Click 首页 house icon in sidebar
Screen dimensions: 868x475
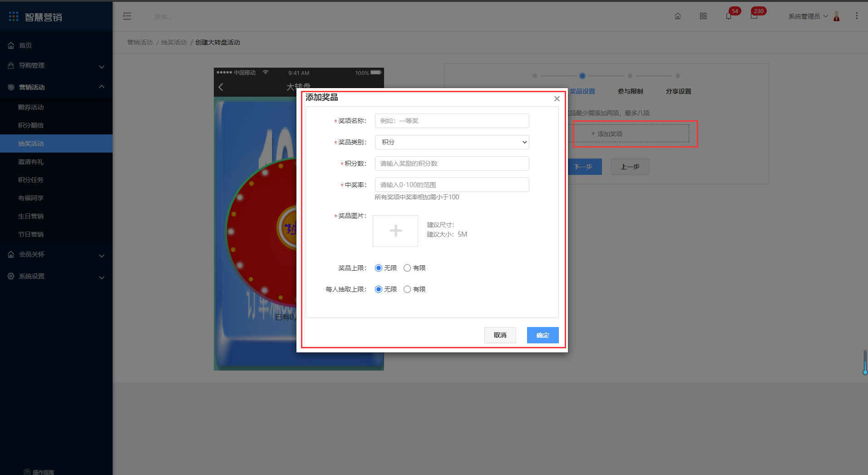(x=11, y=45)
